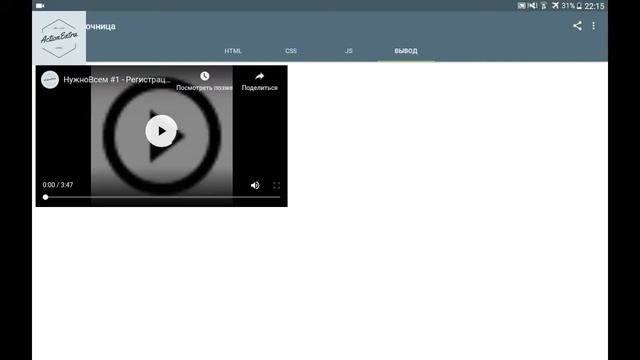Open video title НужноВсем #1 link
The width and height of the screenshot is (640, 360).
(117, 80)
